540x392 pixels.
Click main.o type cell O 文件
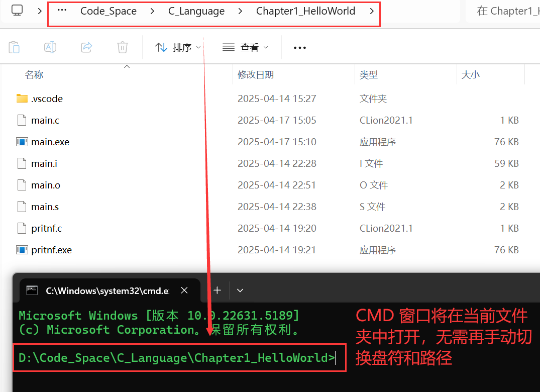tap(374, 185)
